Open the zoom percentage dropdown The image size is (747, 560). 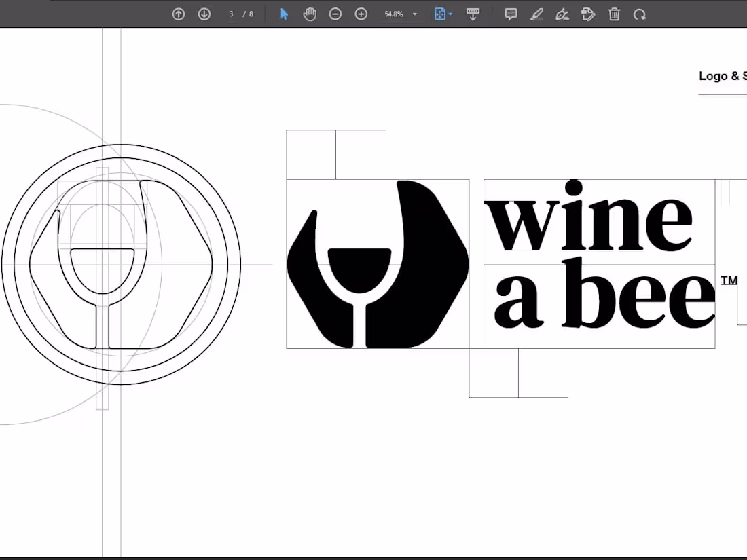click(x=414, y=14)
